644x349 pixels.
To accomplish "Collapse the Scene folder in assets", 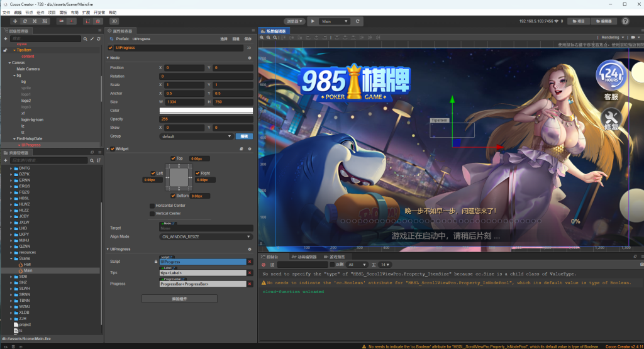I will (x=11, y=258).
